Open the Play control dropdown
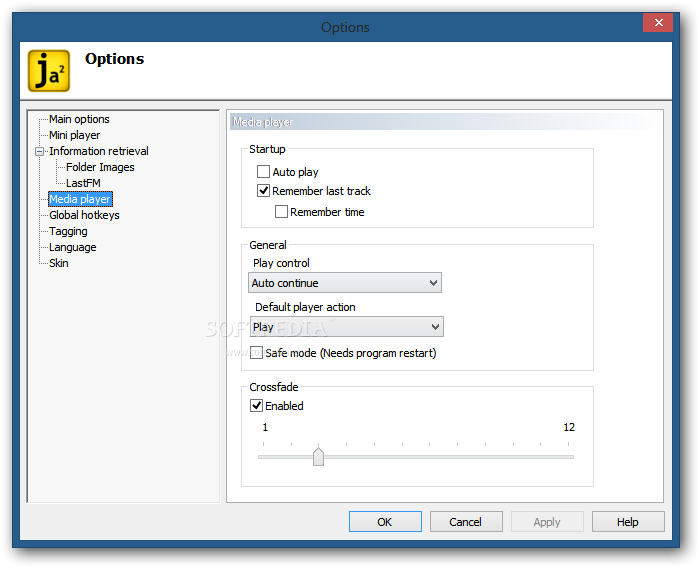The height and width of the screenshot is (568, 700). (x=345, y=283)
